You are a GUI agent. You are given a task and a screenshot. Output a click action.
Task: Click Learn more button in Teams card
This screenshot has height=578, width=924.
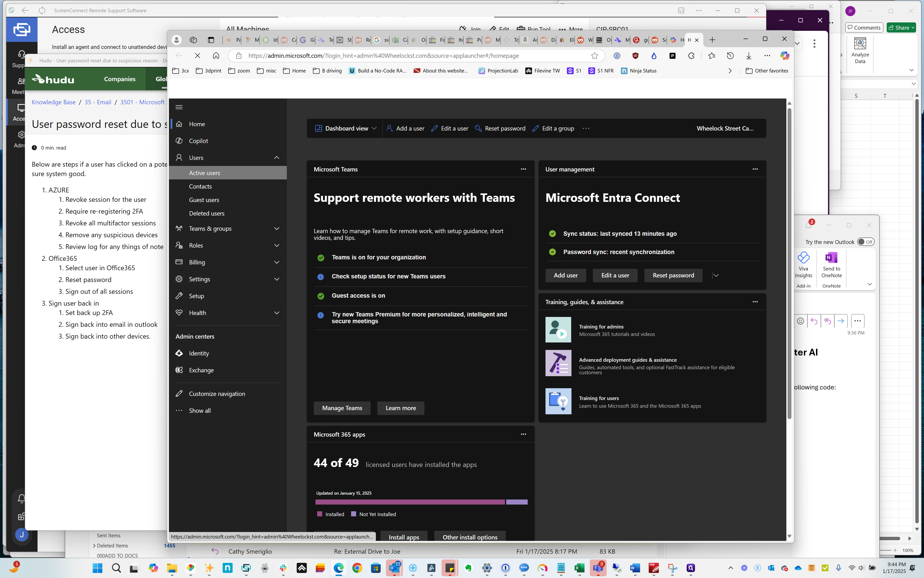(x=401, y=408)
